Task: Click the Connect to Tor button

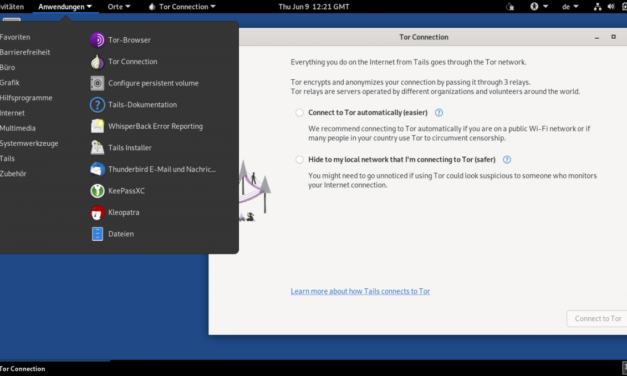Action: pyautogui.click(x=597, y=319)
